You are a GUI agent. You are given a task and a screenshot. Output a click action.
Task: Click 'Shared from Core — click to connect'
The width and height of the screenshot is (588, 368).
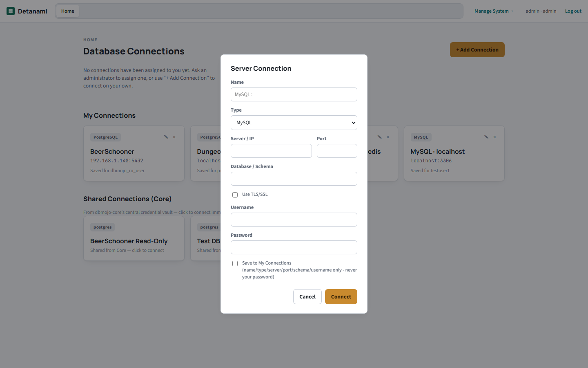pos(127,250)
